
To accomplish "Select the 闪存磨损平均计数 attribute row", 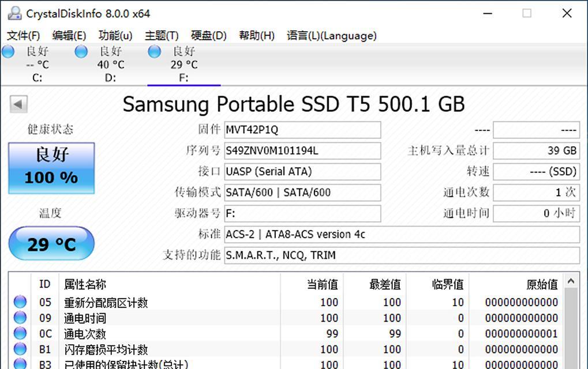I will 287,349.
